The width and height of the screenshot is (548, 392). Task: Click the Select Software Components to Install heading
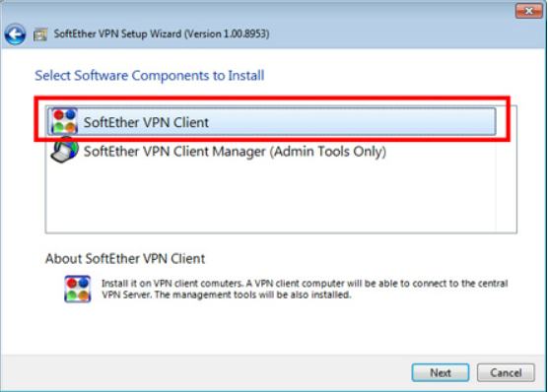150,76
